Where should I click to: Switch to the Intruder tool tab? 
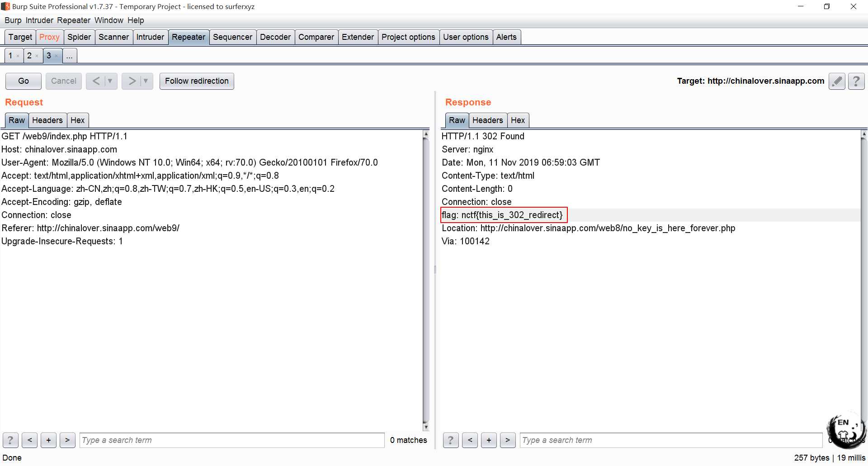click(x=150, y=37)
